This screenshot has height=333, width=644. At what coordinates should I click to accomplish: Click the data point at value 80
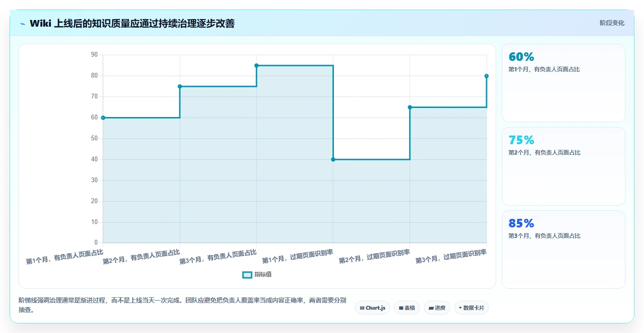click(x=487, y=76)
